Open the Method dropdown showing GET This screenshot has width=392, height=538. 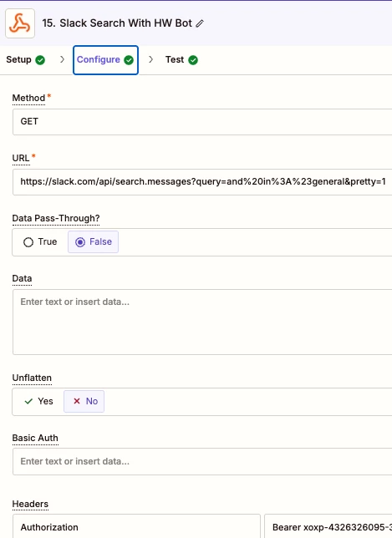pos(202,122)
